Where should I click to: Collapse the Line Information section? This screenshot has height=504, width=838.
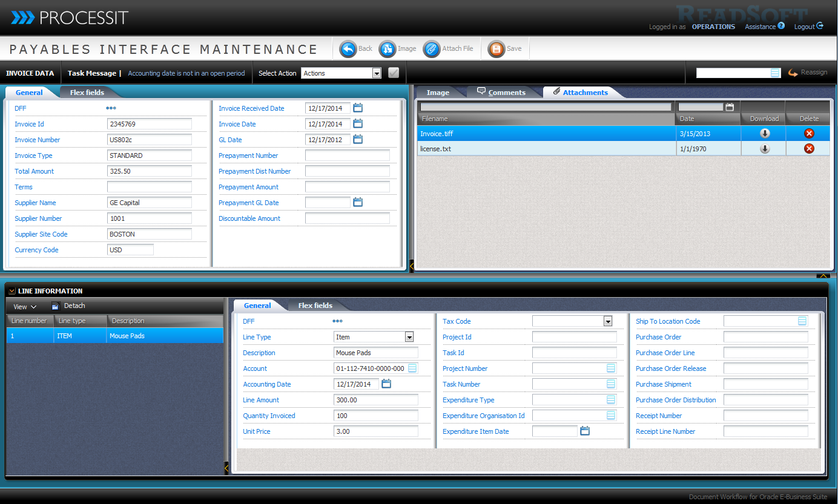pos(12,291)
